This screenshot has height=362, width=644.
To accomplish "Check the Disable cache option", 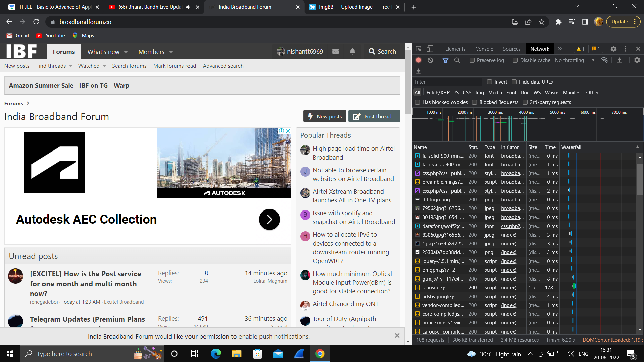I will (x=515, y=60).
